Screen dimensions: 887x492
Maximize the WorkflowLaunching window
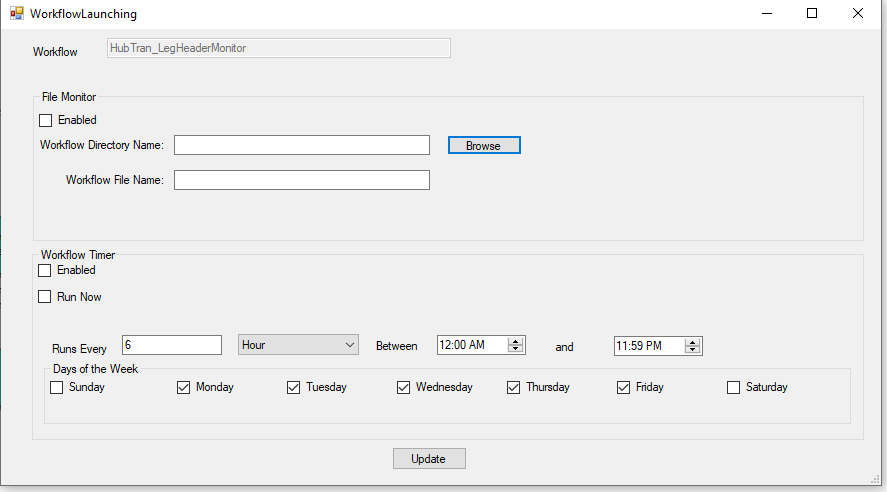812,14
